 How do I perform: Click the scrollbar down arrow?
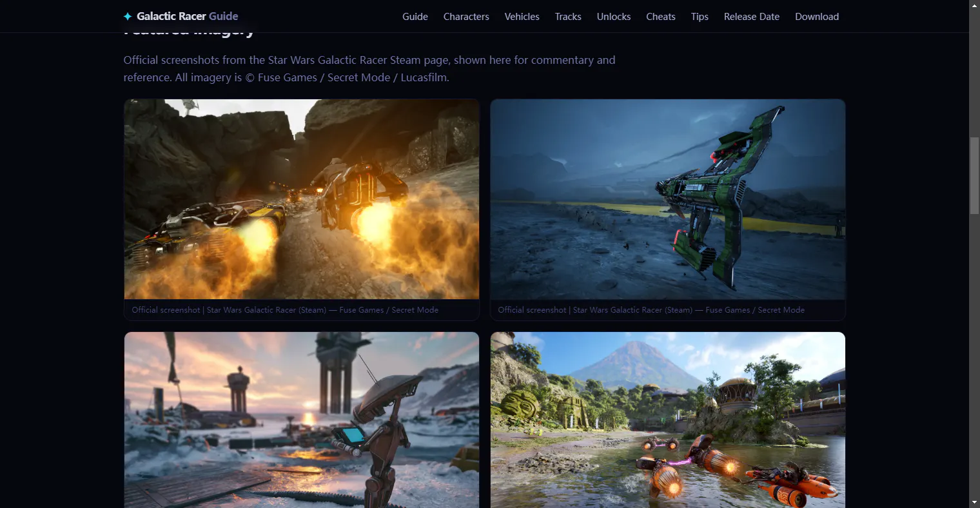tap(974, 502)
